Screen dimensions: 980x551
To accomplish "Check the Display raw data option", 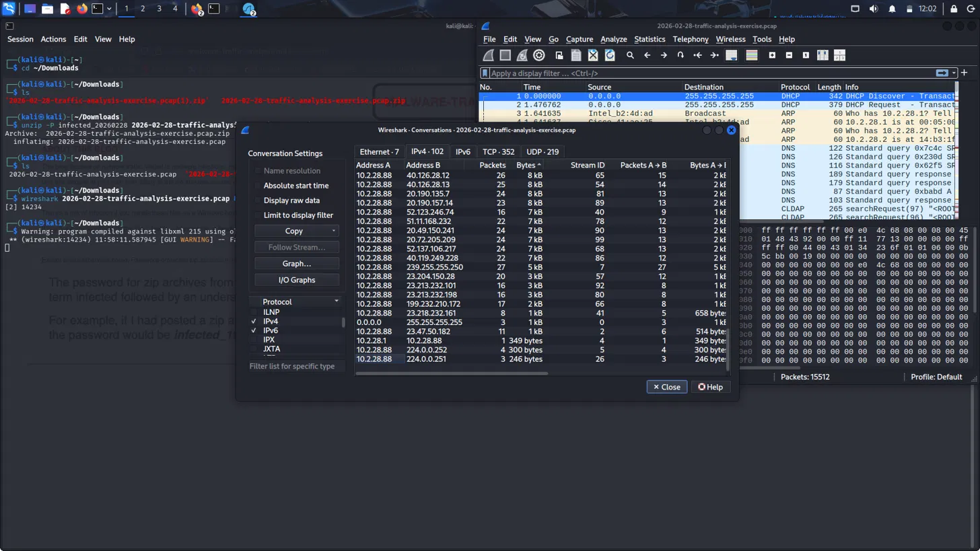I will pyautogui.click(x=258, y=200).
